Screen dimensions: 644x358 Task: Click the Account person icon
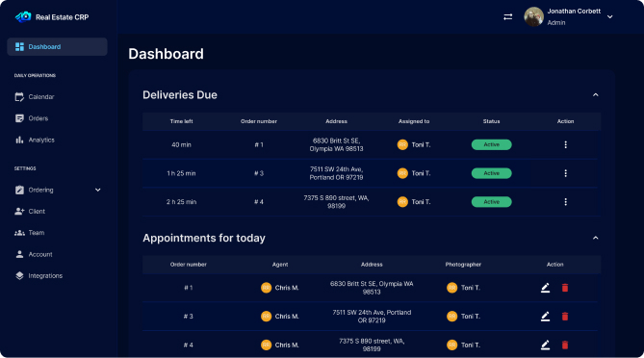(x=19, y=254)
